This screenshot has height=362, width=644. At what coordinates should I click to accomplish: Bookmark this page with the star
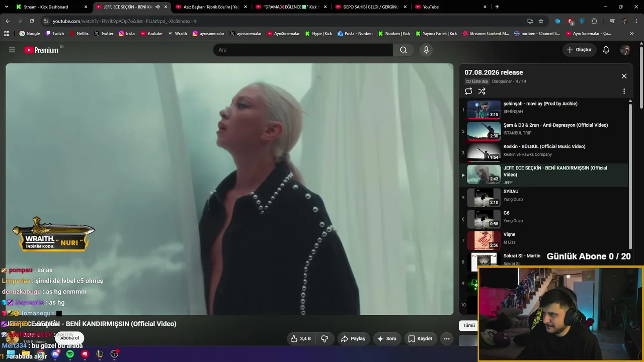click(541, 21)
